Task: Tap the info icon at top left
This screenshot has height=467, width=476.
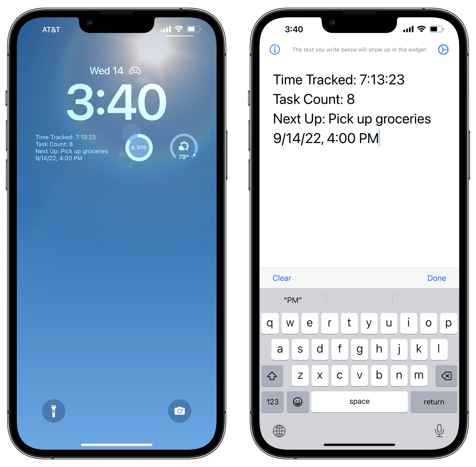Action: click(276, 49)
